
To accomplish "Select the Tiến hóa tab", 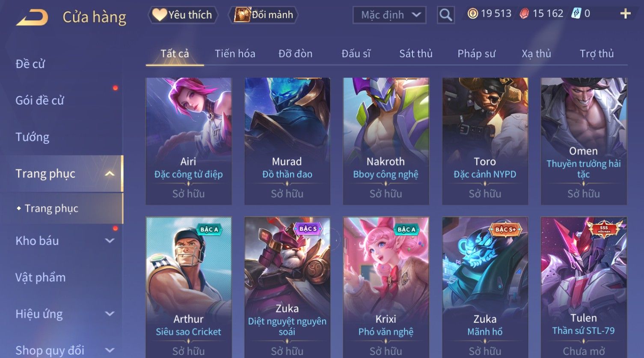I will click(x=235, y=54).
